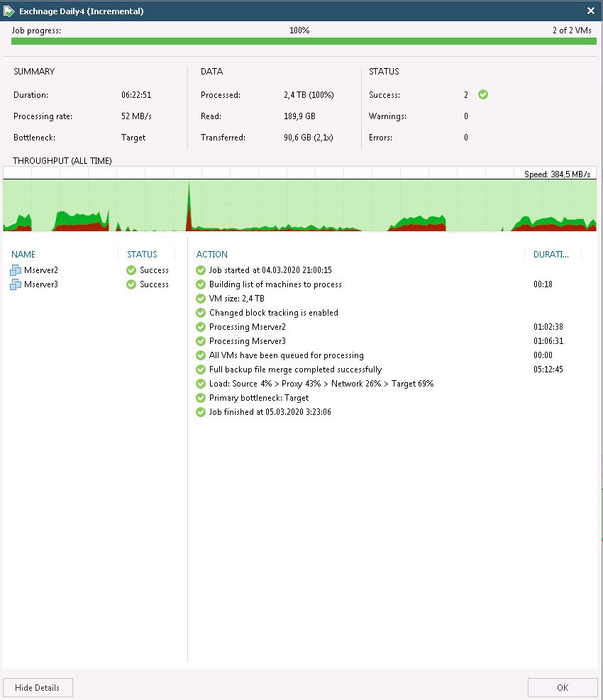Click the 05:12:45 duration value

tap(548, 370)
